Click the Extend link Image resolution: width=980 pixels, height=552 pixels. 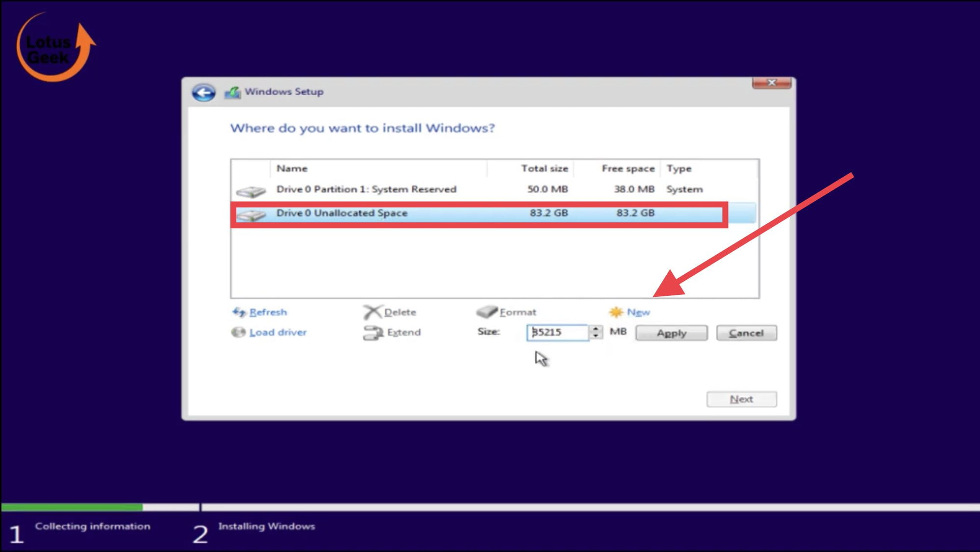pos(404,332)
